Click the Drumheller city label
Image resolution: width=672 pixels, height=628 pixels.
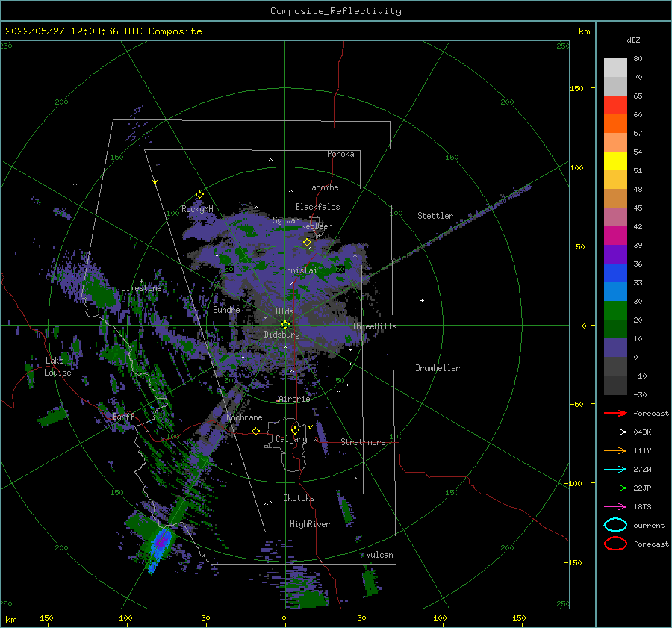coord(438,368)
